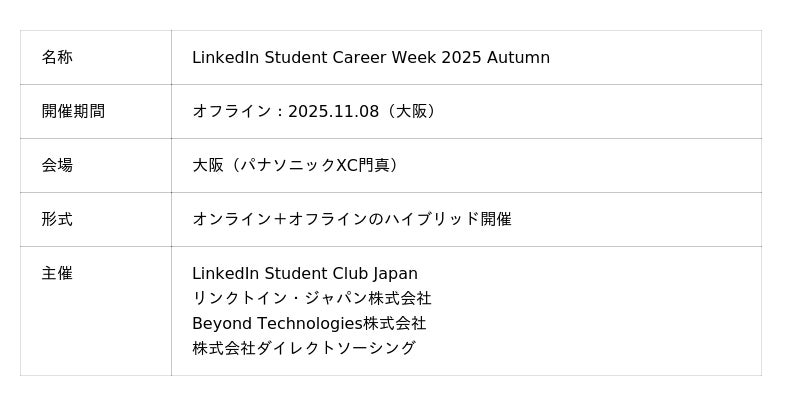800x406 pixels.
Task: Click LinkedIn Student Club Japan organizer
Action: pos(305,274)
